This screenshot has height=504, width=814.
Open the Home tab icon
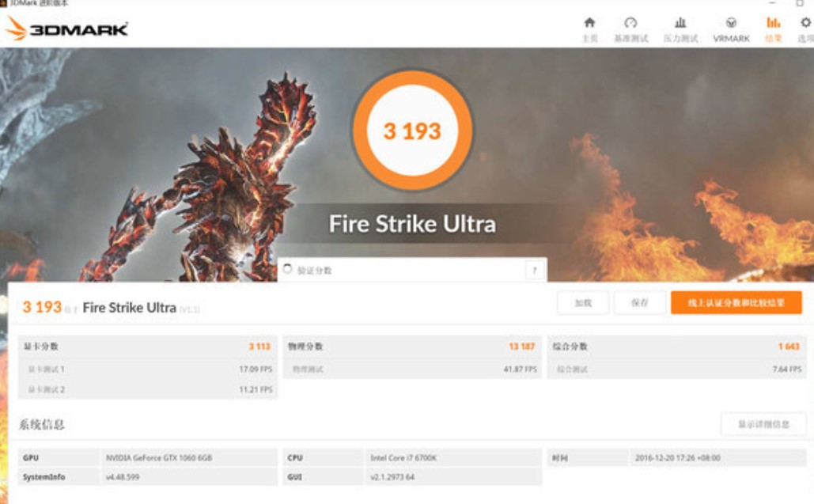pyautogui.click(x=589, y=23)
